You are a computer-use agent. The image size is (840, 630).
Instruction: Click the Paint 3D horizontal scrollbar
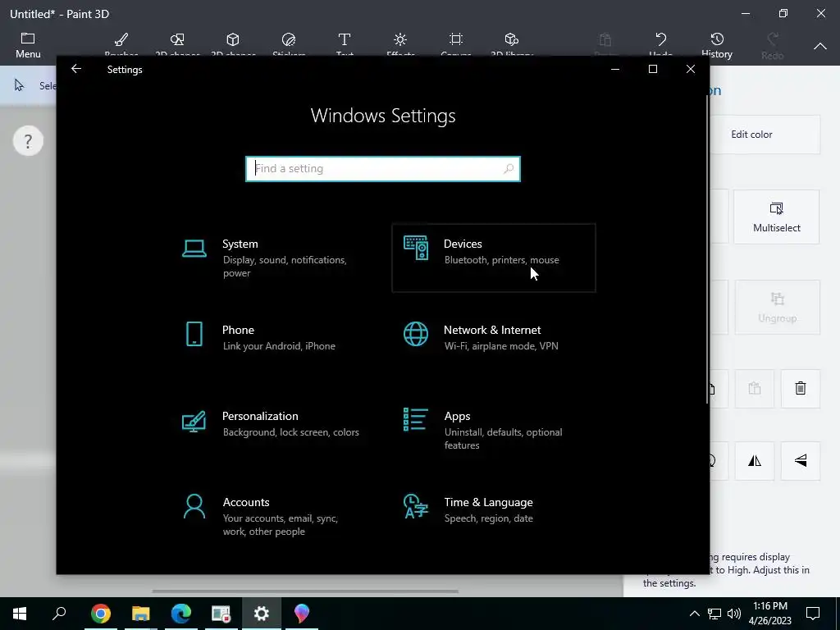pos(305,591)
